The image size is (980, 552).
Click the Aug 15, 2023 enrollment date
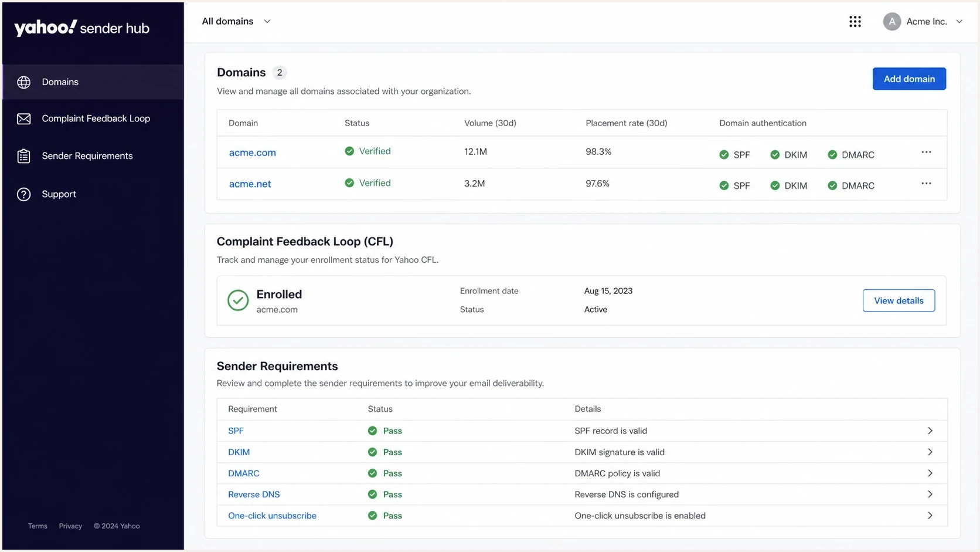pos(608,291)
